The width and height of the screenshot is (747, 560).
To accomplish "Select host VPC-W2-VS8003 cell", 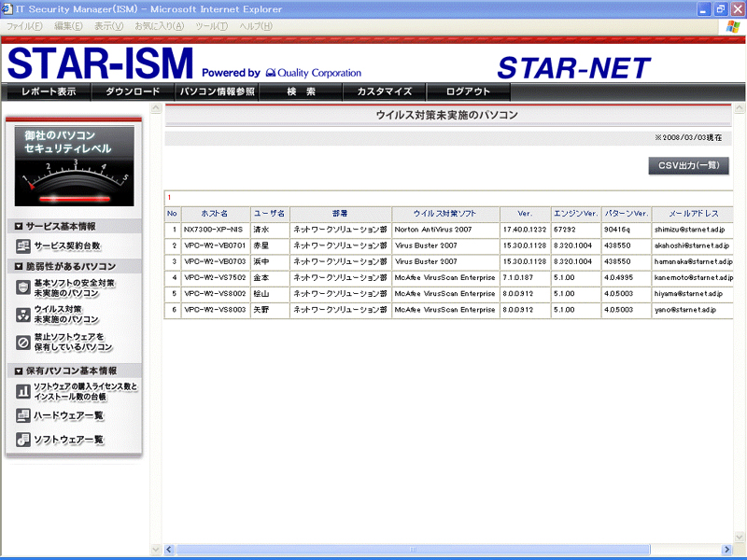I will (215, 310).
